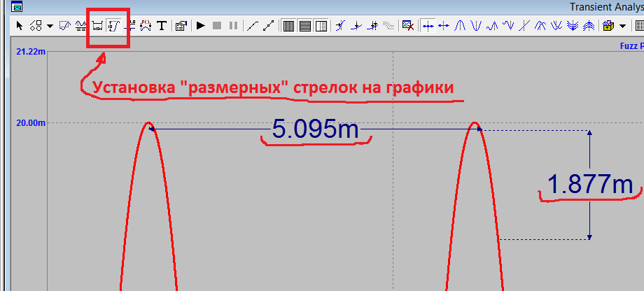Activate the vertical tag dimension arrow tool
The height and width of the screenshot is (291, 644).
coord(113,26)
